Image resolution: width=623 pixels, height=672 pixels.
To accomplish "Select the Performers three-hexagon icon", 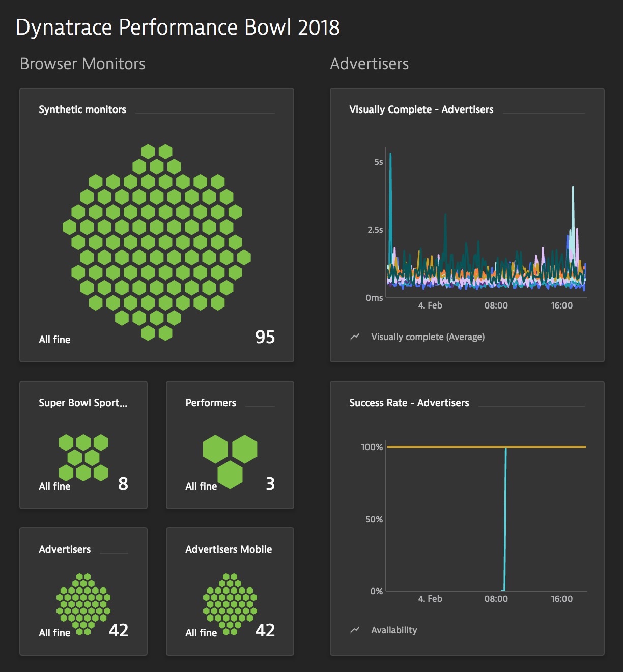I will [230, 461].
